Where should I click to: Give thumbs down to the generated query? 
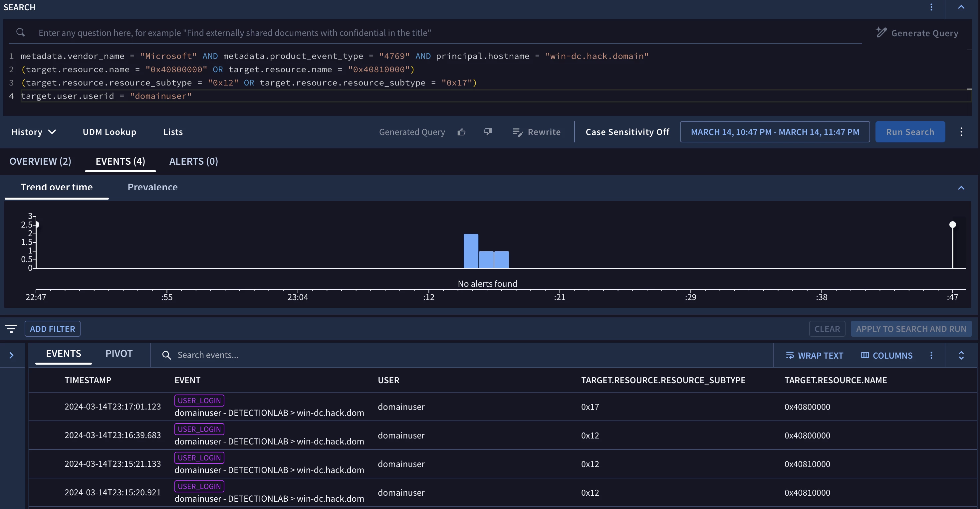click(x=488, y=132)
